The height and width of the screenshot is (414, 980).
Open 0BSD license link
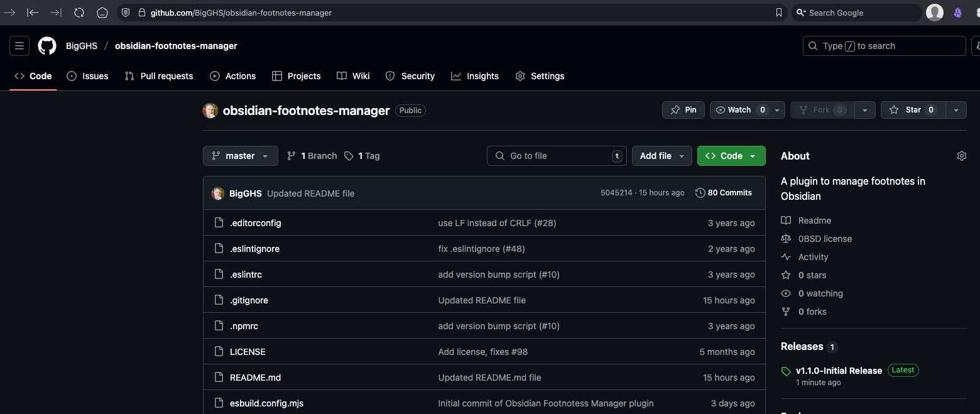816,239
